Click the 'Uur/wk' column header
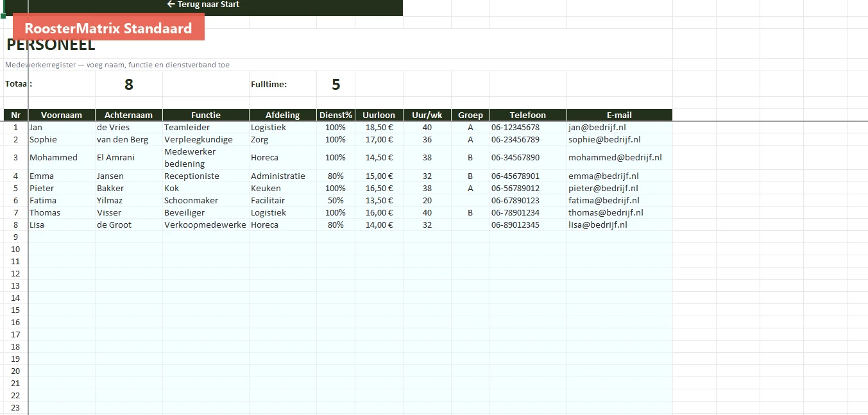Screen dimensions: 868x415 pos(427,115)
